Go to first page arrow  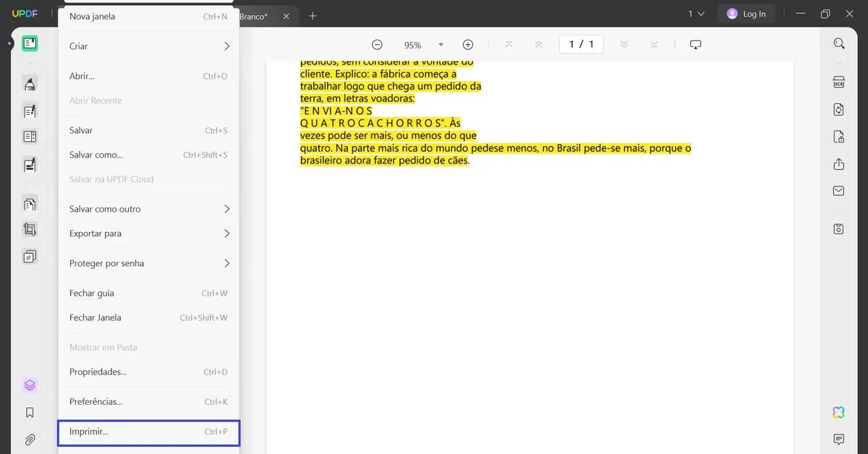click(509, 45)
